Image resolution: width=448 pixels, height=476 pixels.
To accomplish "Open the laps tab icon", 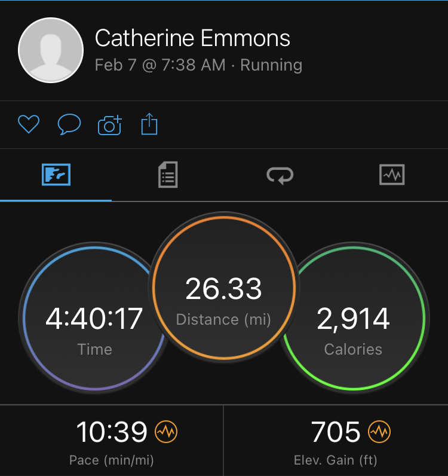I will coord(280,175).
